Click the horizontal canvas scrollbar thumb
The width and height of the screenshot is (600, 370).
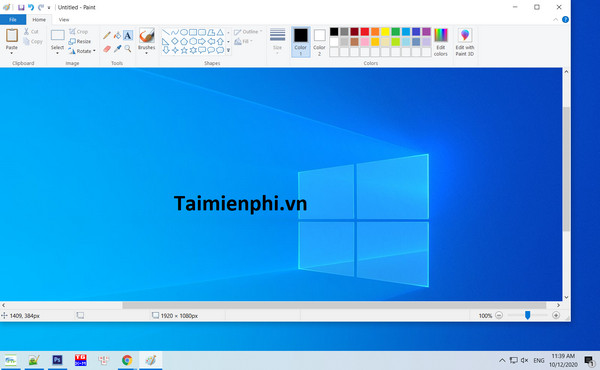334,305
